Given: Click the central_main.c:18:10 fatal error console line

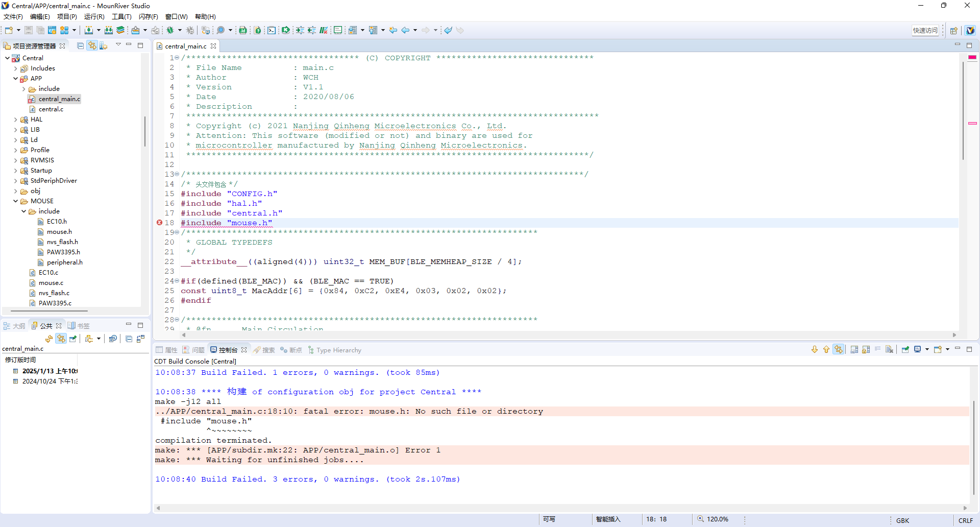Looking at the screenshot, I should coord(349,412).
